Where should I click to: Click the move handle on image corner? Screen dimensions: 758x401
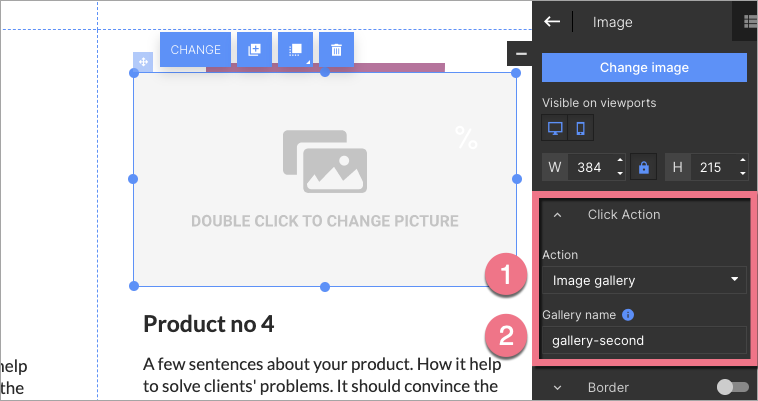[143, 62]
